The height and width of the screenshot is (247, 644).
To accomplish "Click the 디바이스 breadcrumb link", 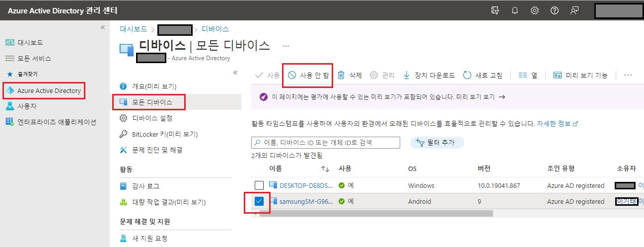I will point(215,29).
